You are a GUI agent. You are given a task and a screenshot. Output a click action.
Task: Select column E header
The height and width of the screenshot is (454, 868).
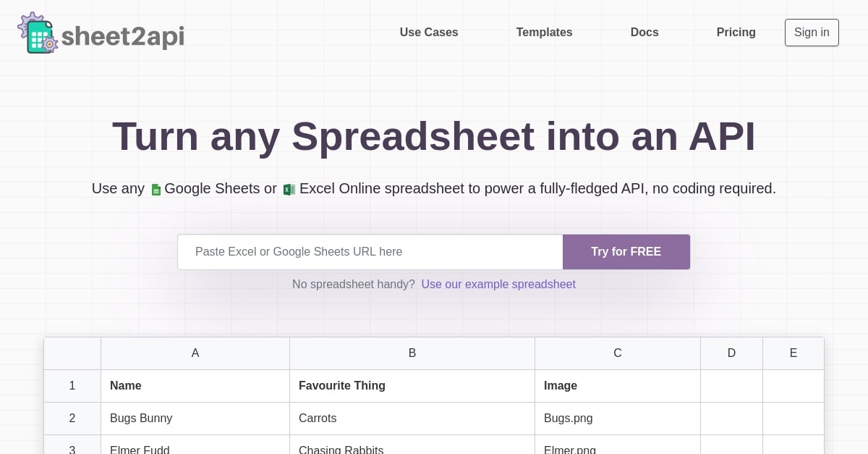tap(793, 353)
